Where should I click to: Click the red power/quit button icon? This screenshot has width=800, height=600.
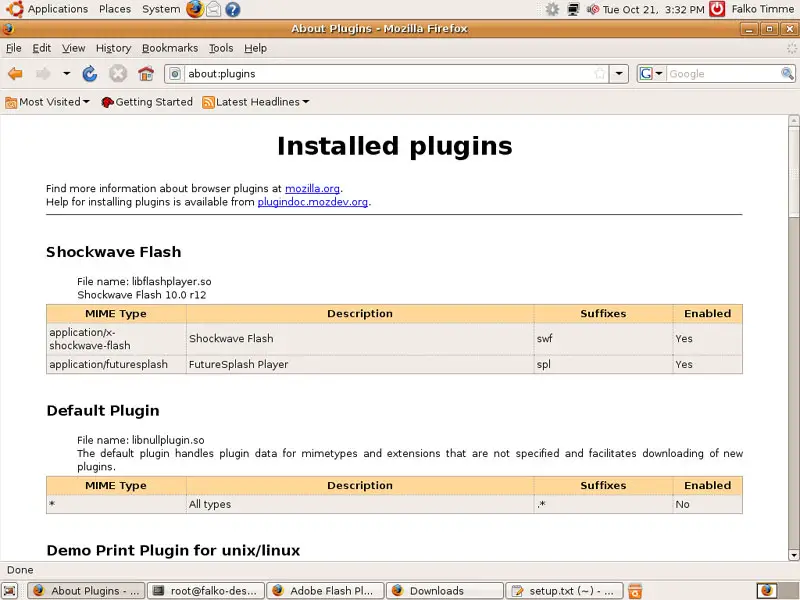click(x=717, y=9)
